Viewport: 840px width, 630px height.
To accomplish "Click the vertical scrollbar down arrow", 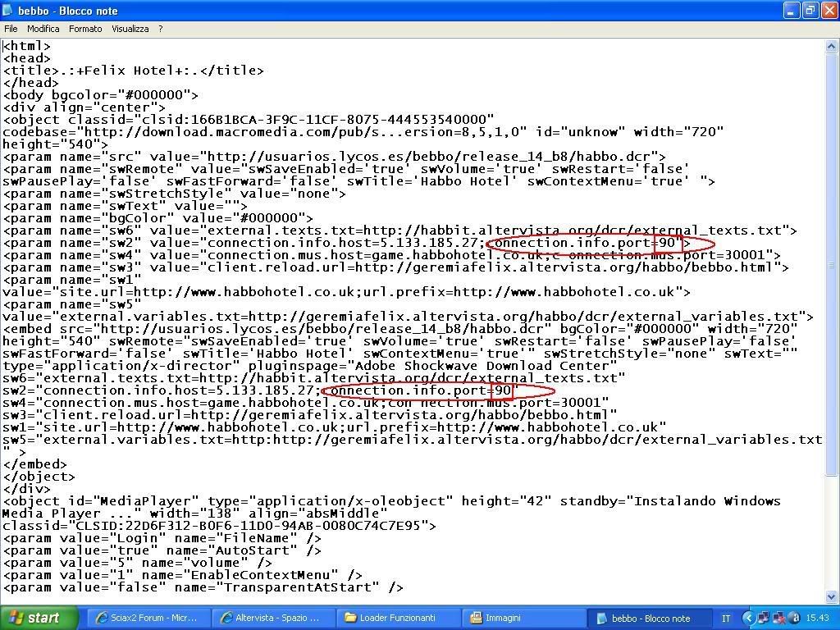I will click(831, 596).
